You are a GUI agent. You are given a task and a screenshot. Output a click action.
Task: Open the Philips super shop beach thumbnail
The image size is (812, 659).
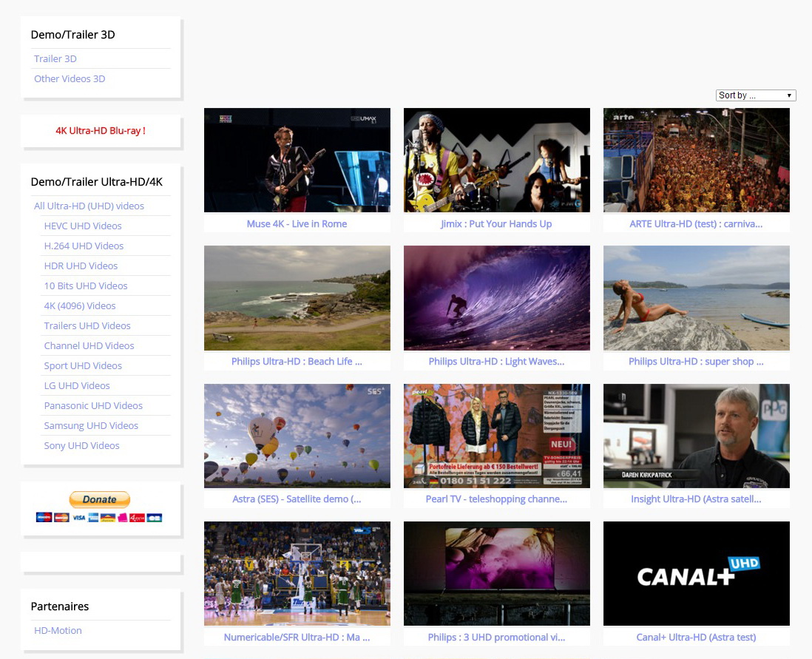pyautogui.click(x=697, y=298)
